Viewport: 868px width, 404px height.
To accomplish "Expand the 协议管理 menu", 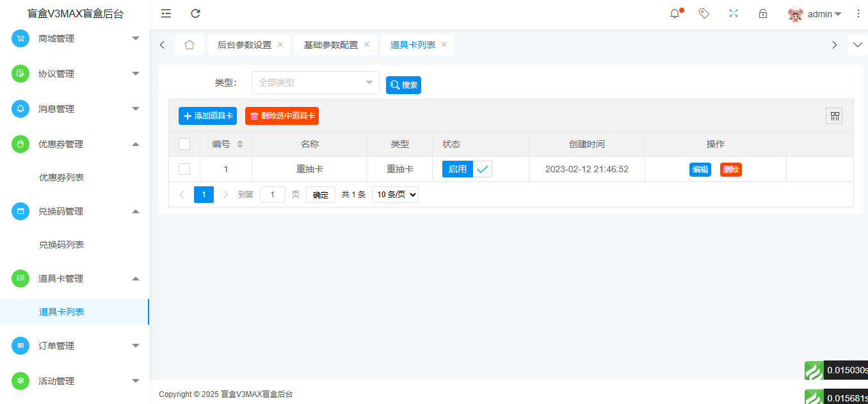I will click(x=74, y=74).
